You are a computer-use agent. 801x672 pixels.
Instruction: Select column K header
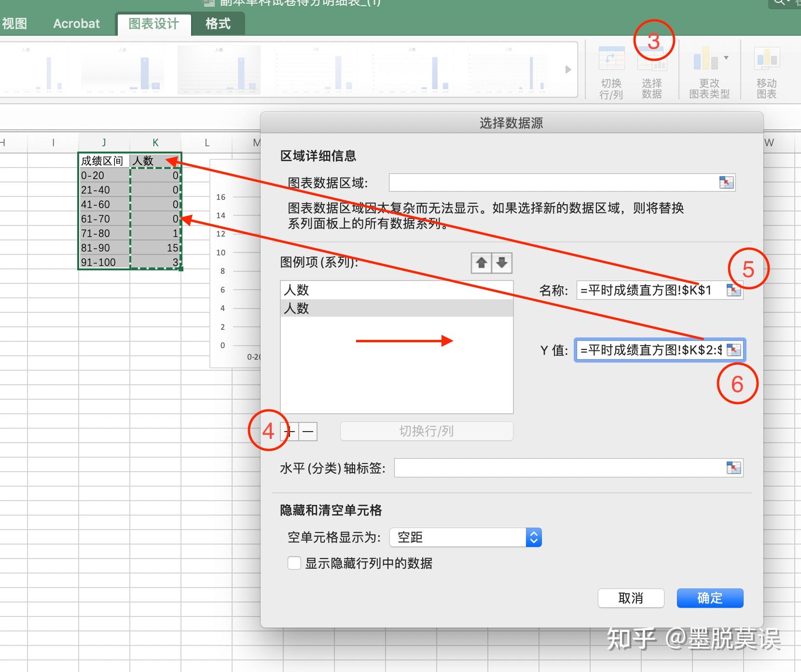(x=155, y=142)
